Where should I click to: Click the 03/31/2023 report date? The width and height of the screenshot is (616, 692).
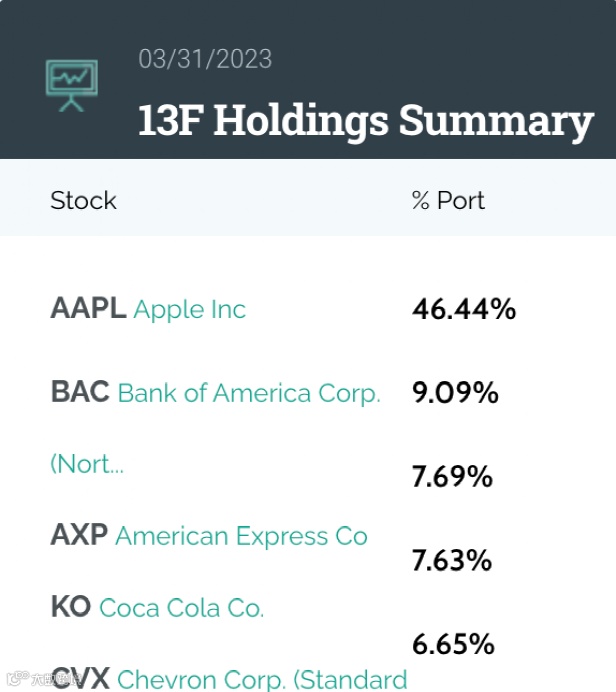pyautogui.click(x=205, y=58)
